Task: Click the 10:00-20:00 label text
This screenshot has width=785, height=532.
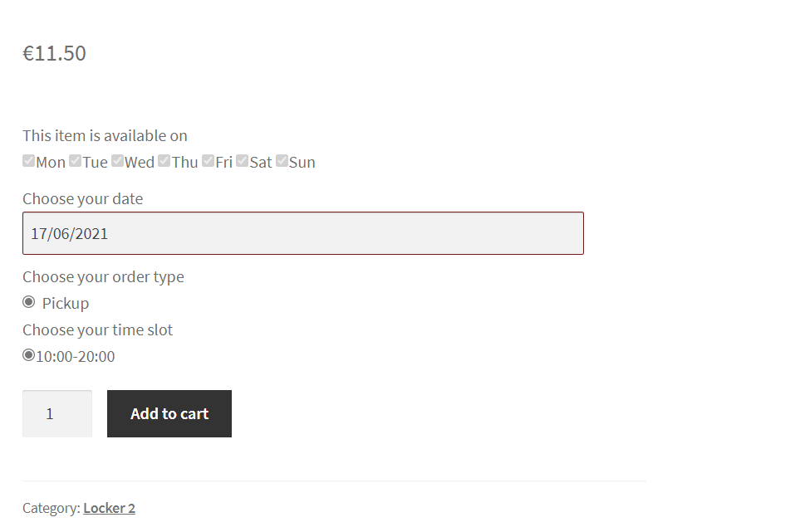Action: (x=75, y=357)
